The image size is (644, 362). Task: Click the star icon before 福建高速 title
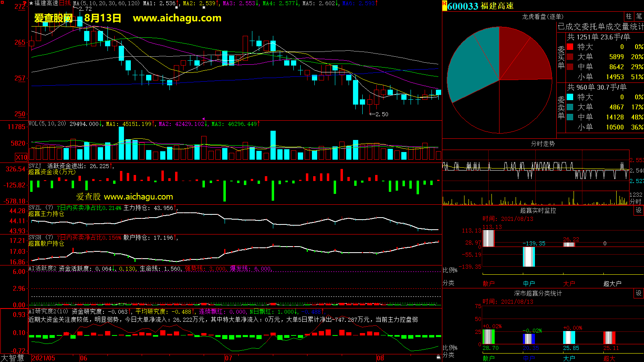pyautogui.click(x=31, y=3)
